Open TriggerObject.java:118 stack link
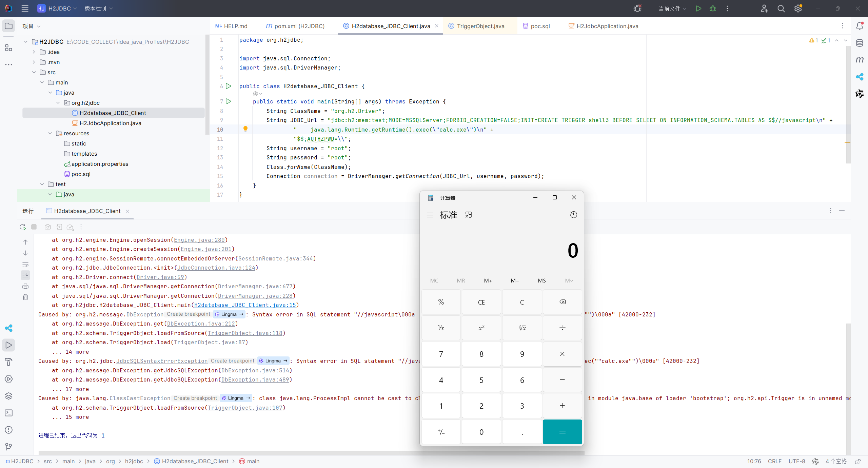868x468 pixels. (x=245, y=333)
